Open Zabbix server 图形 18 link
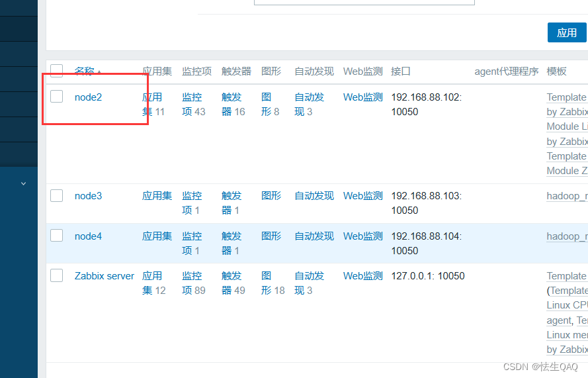The width and height of the screenshot is (588, 378). pos(273,283)
